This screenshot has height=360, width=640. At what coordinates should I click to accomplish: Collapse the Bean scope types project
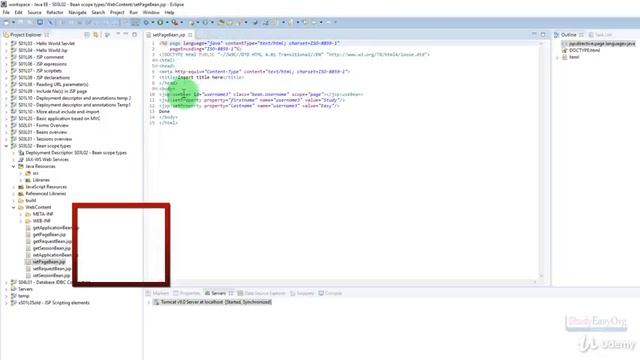point(6,146)
